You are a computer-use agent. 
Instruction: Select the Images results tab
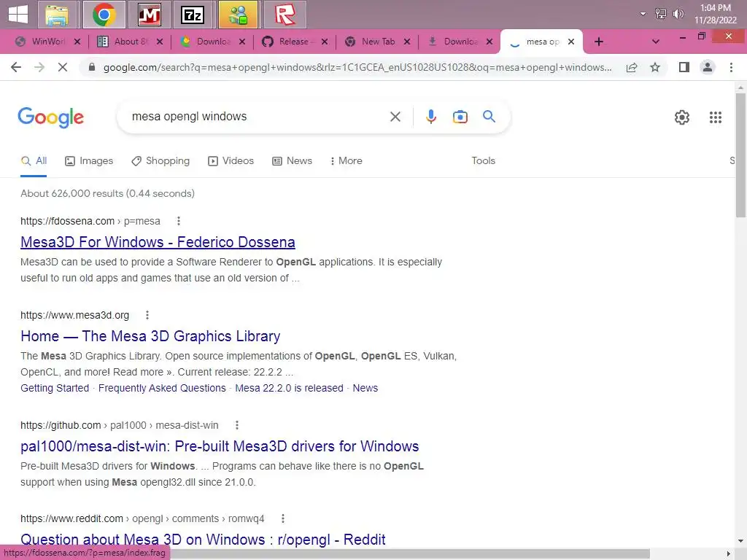(89, 161)
